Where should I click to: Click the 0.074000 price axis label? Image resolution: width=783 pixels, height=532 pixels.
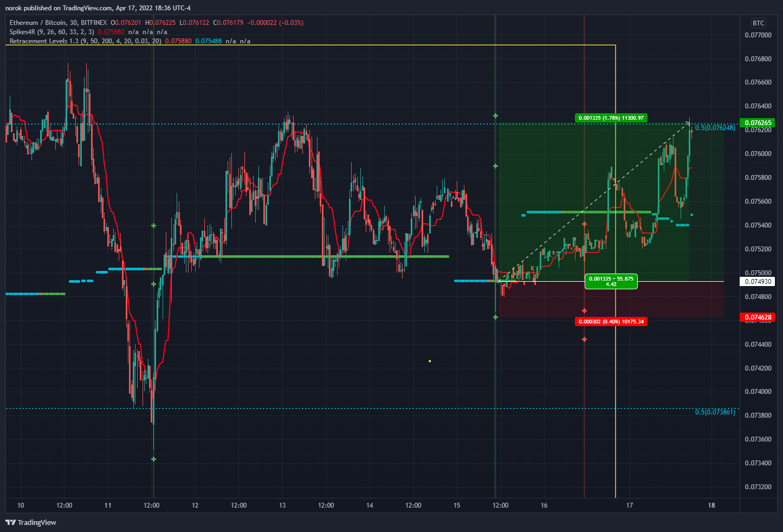[758, 392]
